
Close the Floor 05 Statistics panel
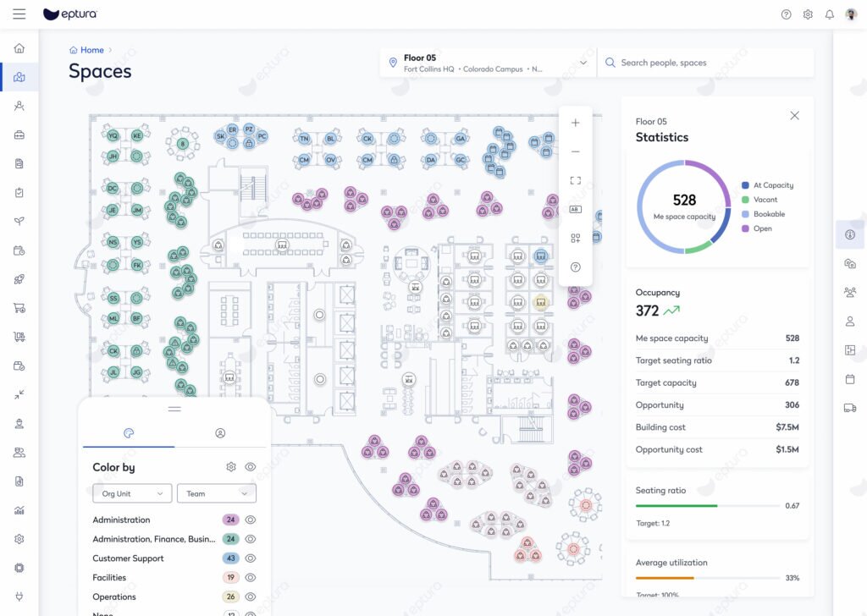(794, 116)
